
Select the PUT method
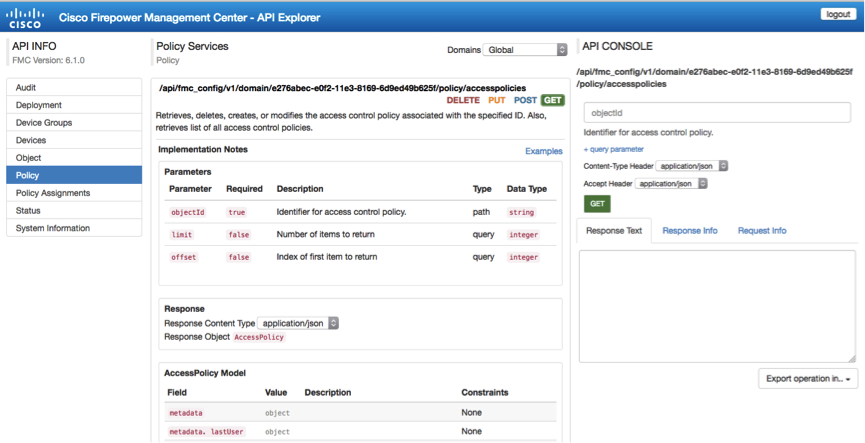coord(496,101)
